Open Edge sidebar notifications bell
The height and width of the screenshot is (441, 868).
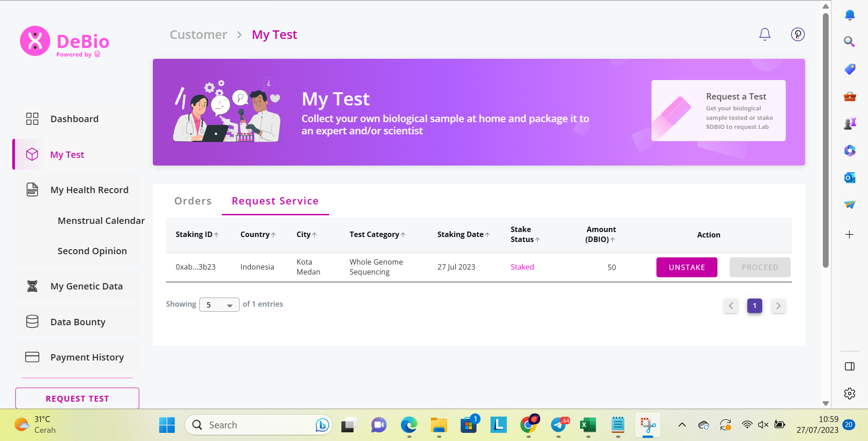pyautogui.click(x=849, y=15)
